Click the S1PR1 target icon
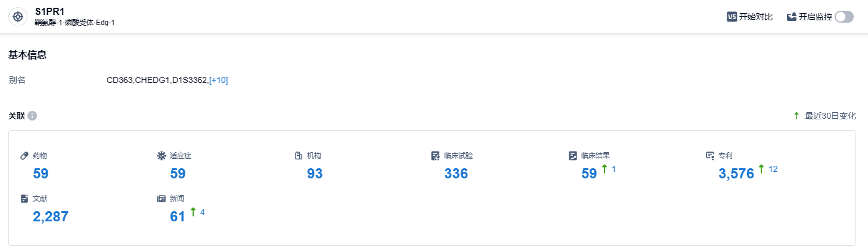Screen dimensions: 868x250 tap(18, 17)
